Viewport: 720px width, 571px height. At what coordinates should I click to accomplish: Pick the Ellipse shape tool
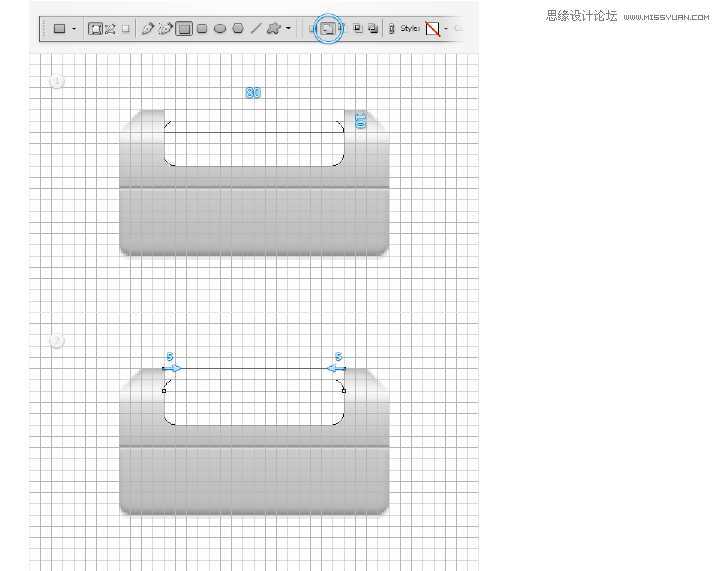pyautogui.click(x=220, y=29)
